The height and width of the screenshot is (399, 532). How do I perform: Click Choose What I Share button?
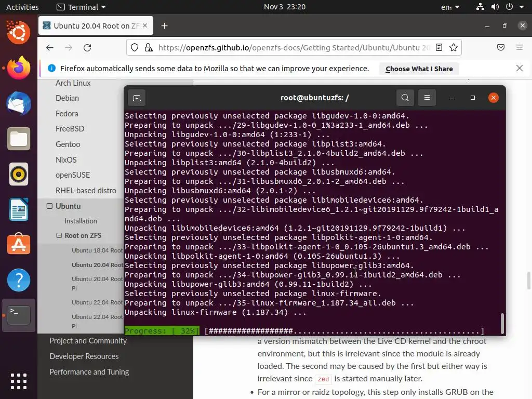tap(419, 69)
